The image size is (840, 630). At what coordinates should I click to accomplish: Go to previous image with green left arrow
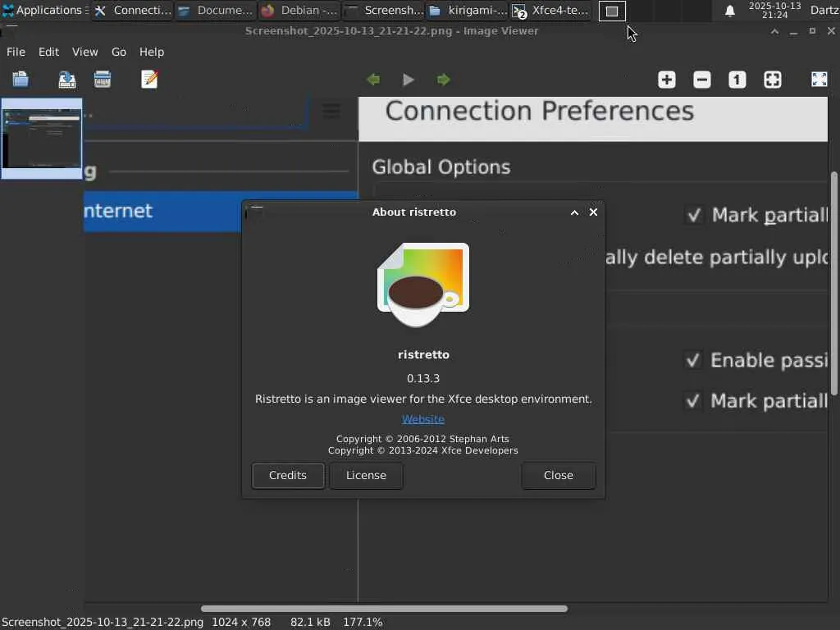coord(373,80)
